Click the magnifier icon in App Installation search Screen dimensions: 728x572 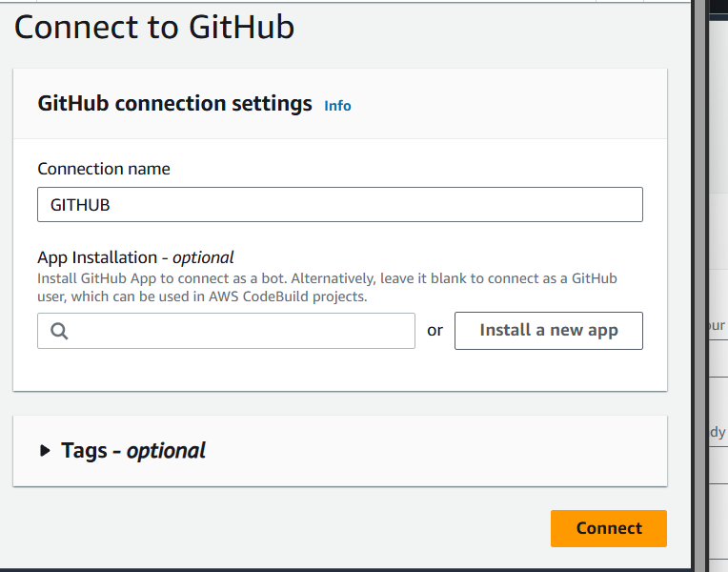(59, 332)
